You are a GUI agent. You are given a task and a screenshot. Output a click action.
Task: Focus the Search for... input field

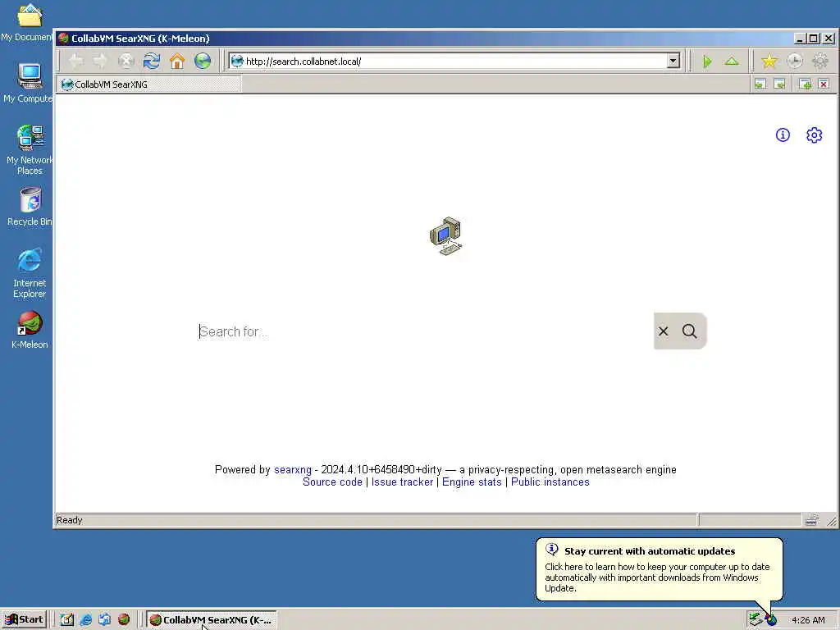[x=423, y=331]
